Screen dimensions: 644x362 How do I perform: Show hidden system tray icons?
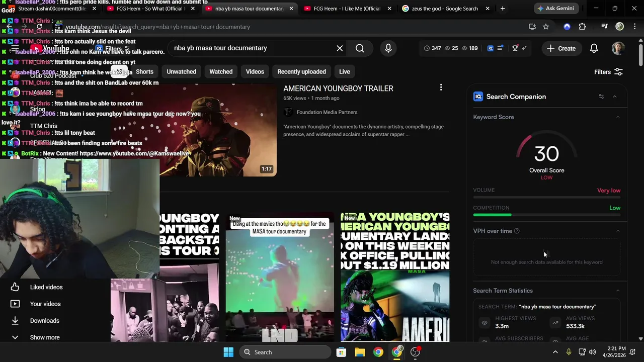pyautogui.click(x=555, y=352)
